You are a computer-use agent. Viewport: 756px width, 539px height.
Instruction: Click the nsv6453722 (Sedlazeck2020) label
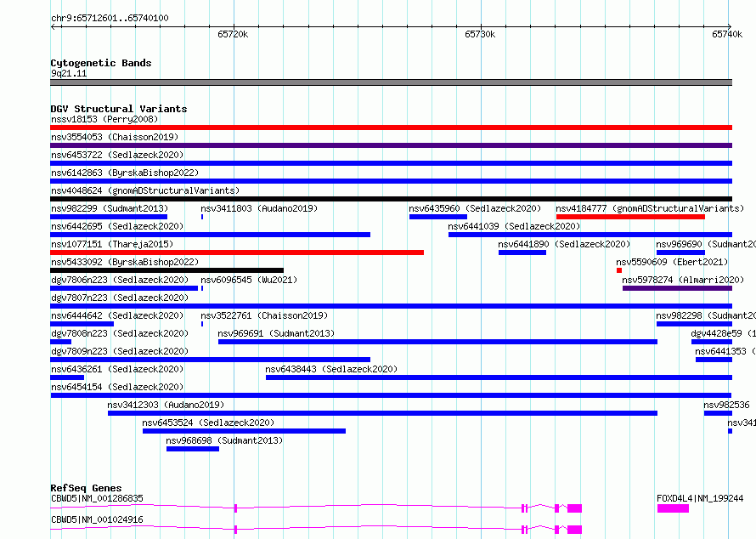click(117, 155)
